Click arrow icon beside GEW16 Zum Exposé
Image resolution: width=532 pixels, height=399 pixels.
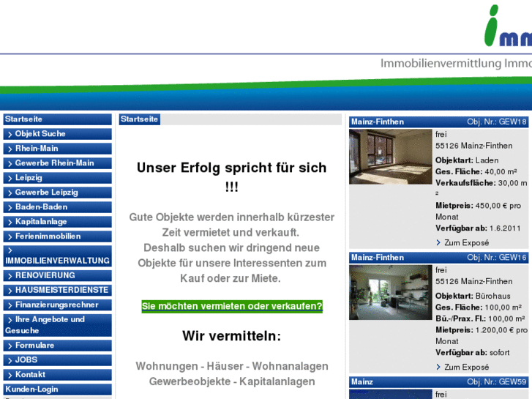click(438, 367)
